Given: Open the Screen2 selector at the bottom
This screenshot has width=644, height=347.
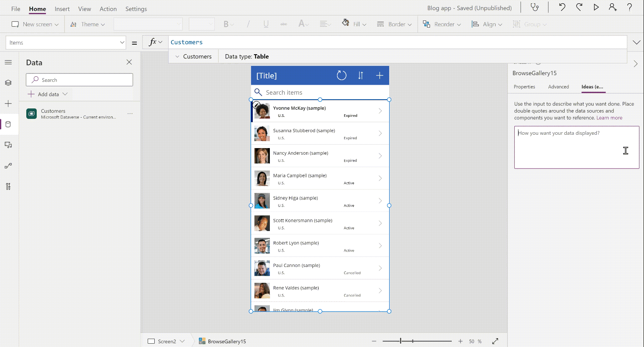Looking at the screenshot, I should [x=167, y=341].
